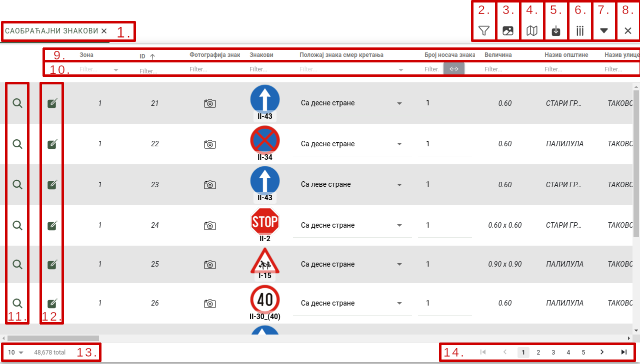The width and height of the screenshot is (640, 364).
Task: Click the vertical scrollbar thumb
Action: pos(636,164)
